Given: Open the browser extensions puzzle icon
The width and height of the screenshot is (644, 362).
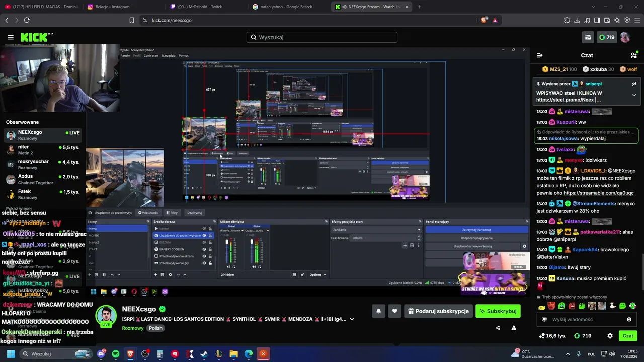Looking at the screenshot, I should click(567, 20).
